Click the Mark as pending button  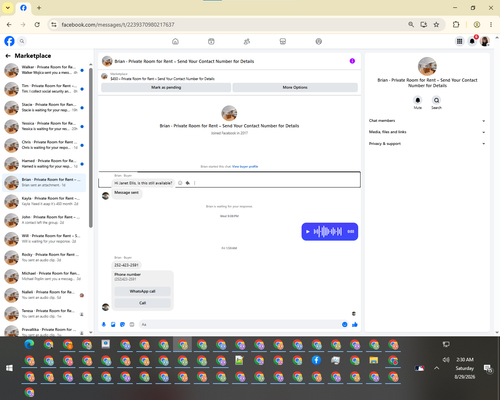166,87
